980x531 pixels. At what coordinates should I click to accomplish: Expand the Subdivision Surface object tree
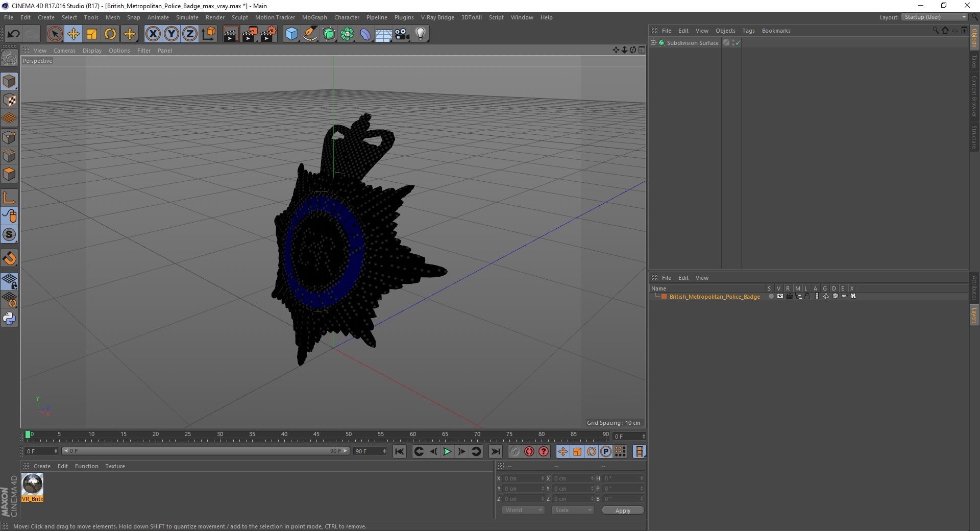click(653, 42)
